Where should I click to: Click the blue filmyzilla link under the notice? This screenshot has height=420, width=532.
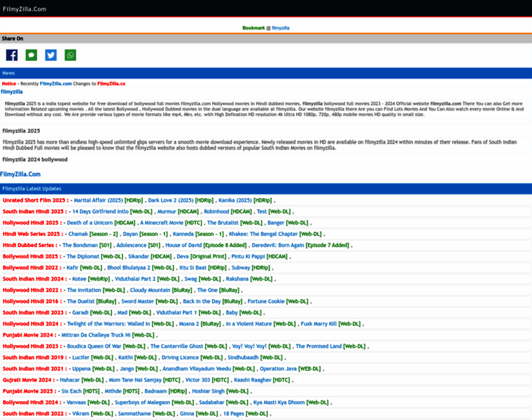click(12, 92)
